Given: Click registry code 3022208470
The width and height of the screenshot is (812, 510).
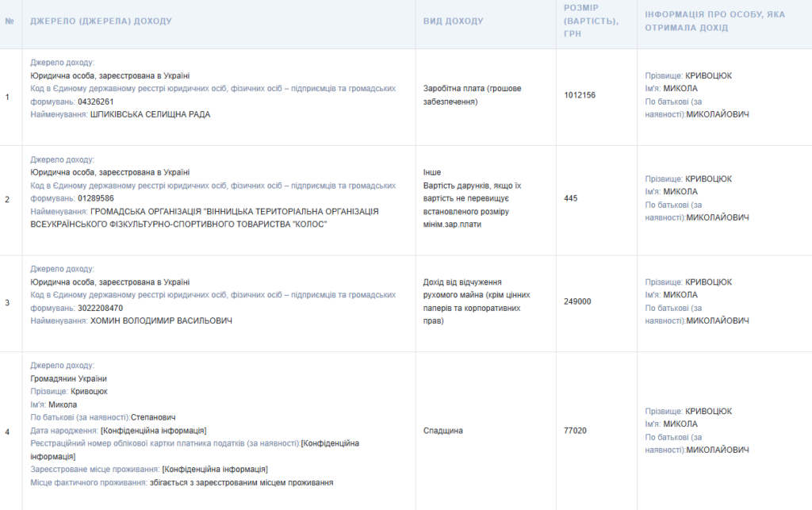Looking at the screenshot, I should (100, 308).
